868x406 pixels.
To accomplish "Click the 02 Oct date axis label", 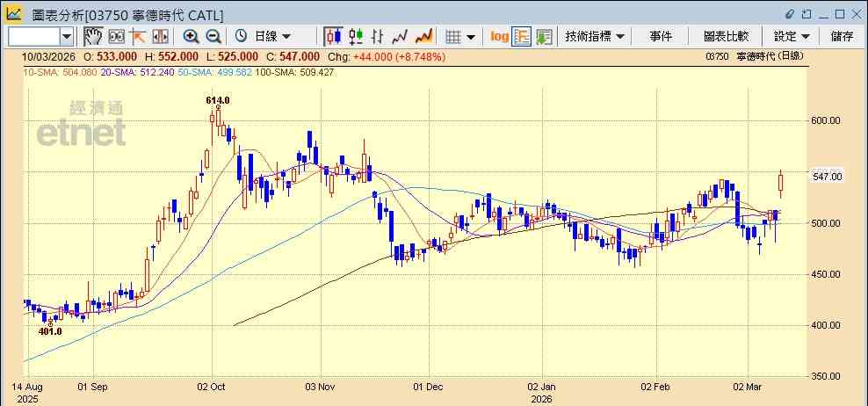I will [211, 387].
